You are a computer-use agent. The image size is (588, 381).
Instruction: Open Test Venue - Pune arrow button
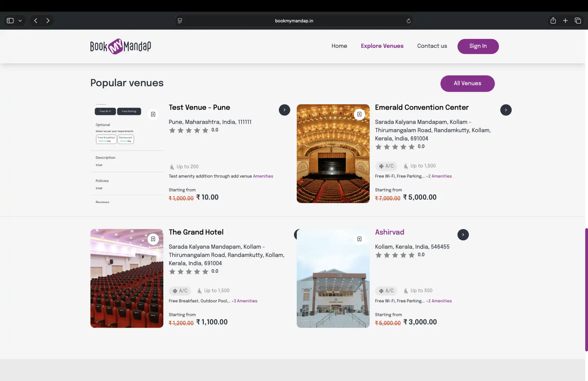(x=284, y=110)
